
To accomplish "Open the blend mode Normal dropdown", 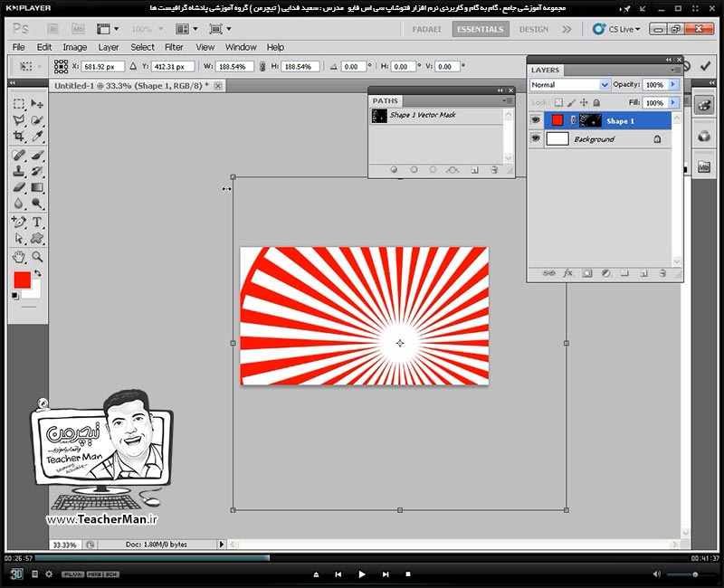I will (605, 84).
